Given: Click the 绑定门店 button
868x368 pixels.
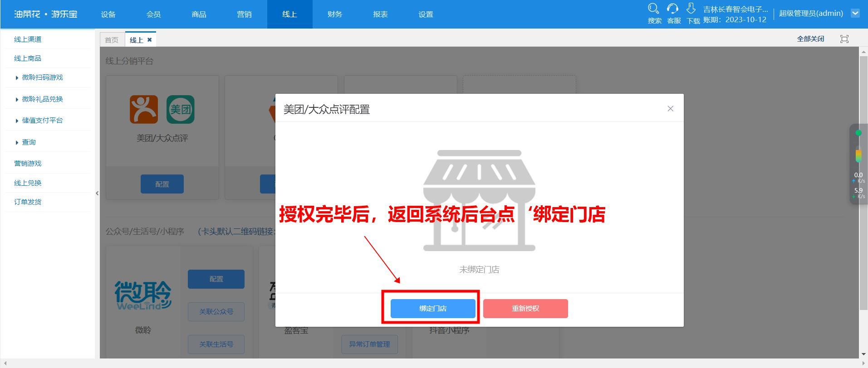Looking at the screenshot, I should (x=433, y=309).
